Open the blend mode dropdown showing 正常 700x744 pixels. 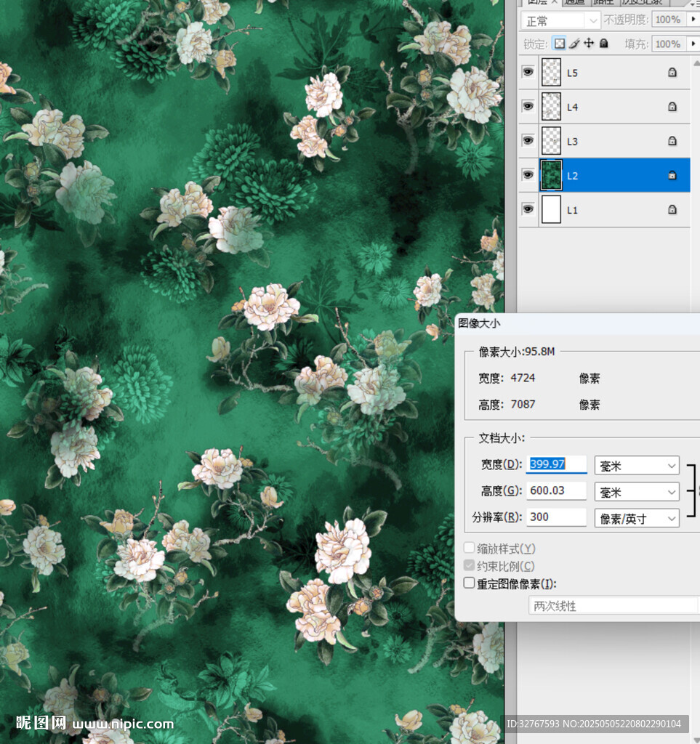click(x=562, y=20)
